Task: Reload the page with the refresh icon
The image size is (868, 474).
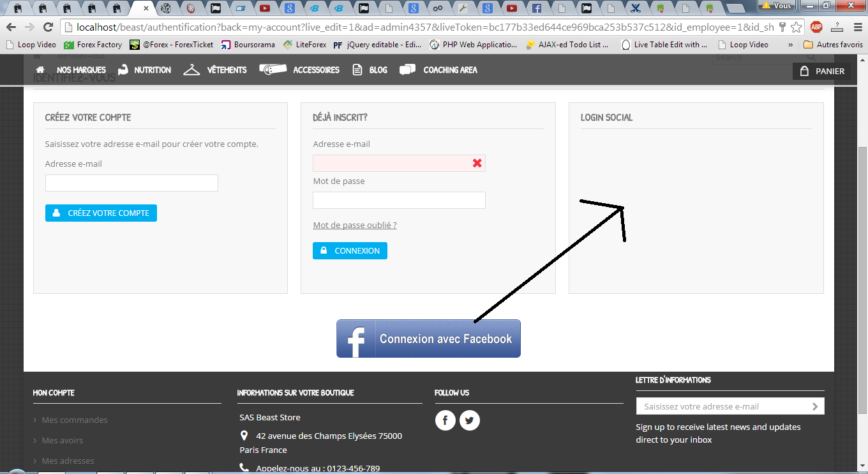Action: pos(48,27)
